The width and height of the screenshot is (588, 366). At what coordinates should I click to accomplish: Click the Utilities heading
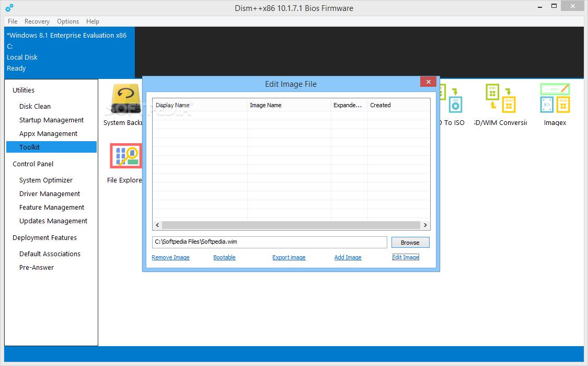coord(23,90)
